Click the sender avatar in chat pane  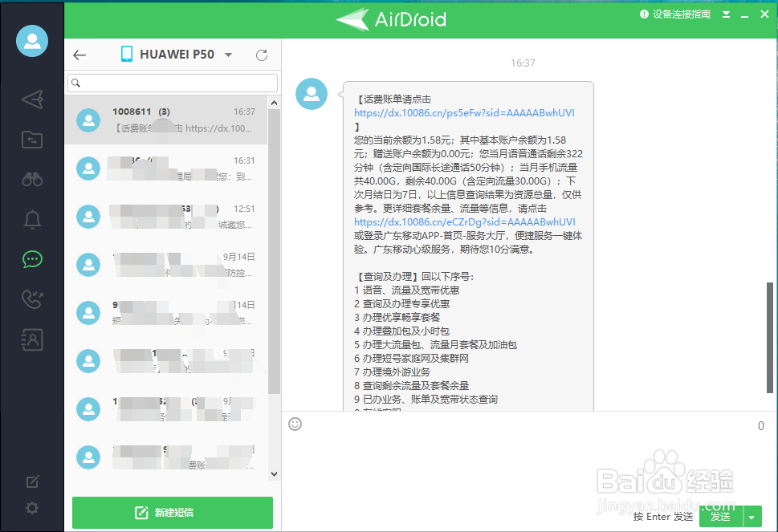pyautogui.click(x=311, y=94)
